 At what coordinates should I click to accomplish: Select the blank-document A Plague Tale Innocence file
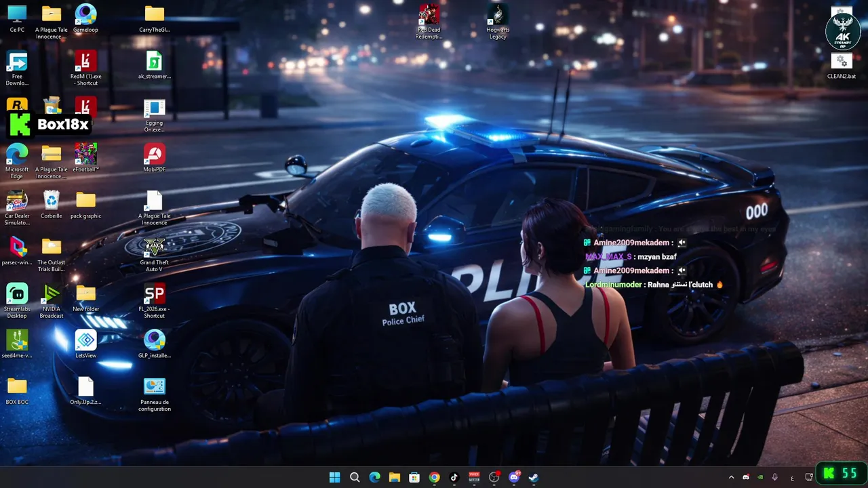pos(154,208)
